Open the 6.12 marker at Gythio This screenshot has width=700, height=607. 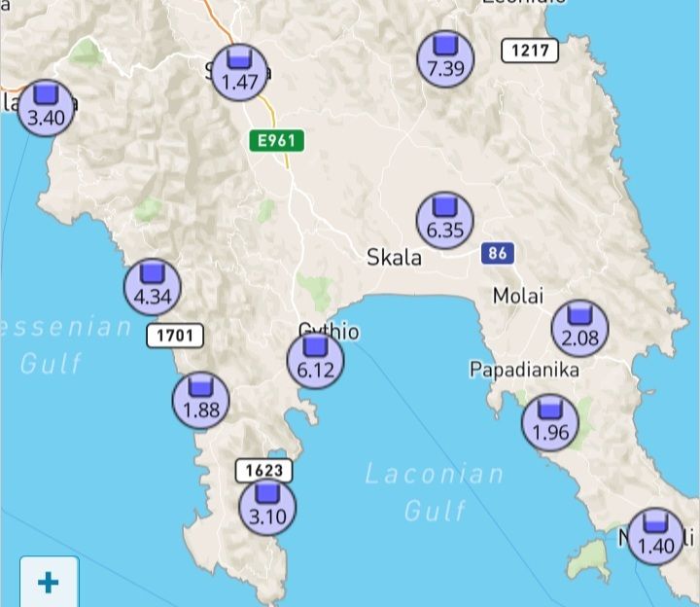[315, 361]
